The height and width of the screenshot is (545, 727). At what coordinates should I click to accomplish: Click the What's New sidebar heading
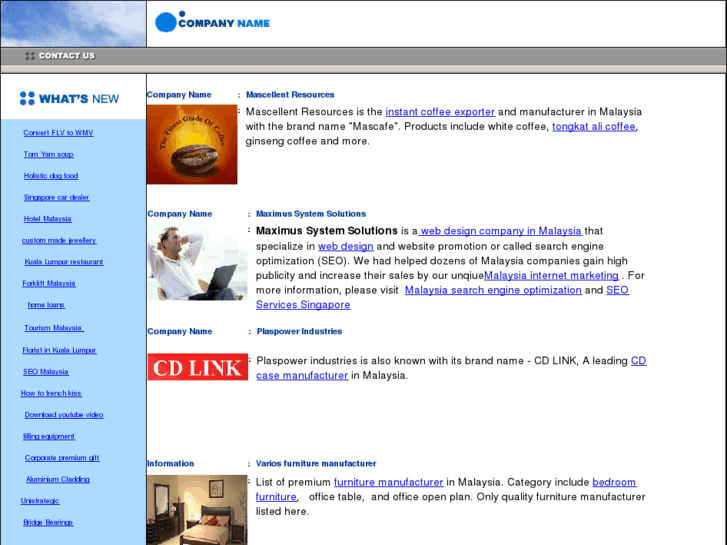(x=79, y=99)
